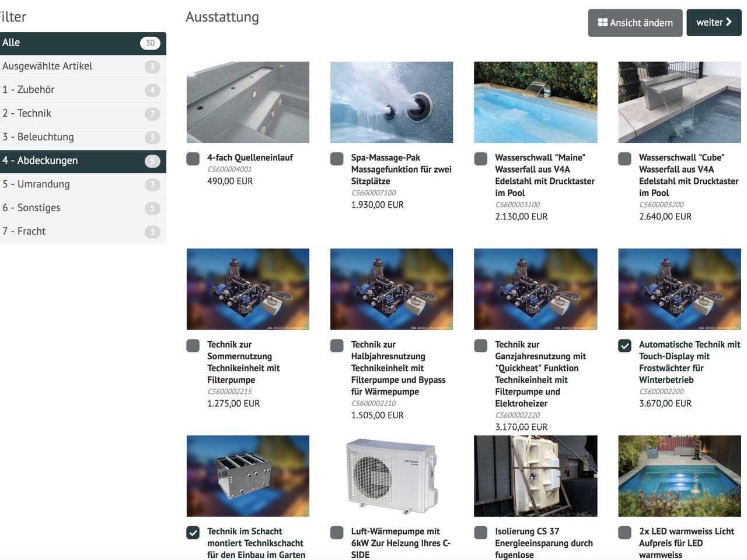Image resolution: width=747 pixels, height=560 pixels.
Task: Tick '2x LED warmweiss Licht' checkbox
Action: 625,532
